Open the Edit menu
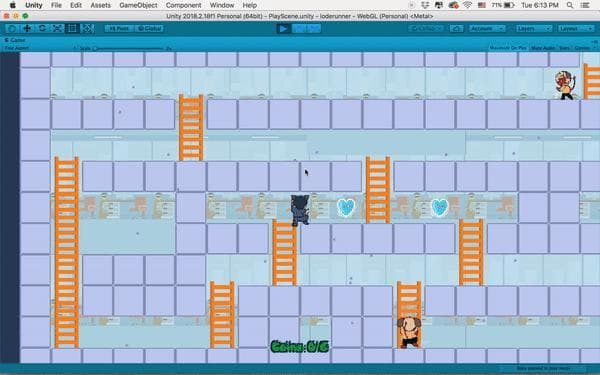 pyautogui.click(x=76, y=5)
